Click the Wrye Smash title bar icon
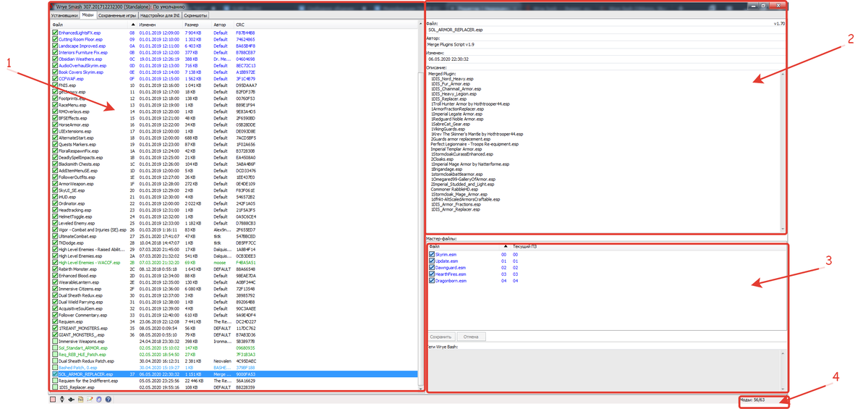 [x=51, y=7]
